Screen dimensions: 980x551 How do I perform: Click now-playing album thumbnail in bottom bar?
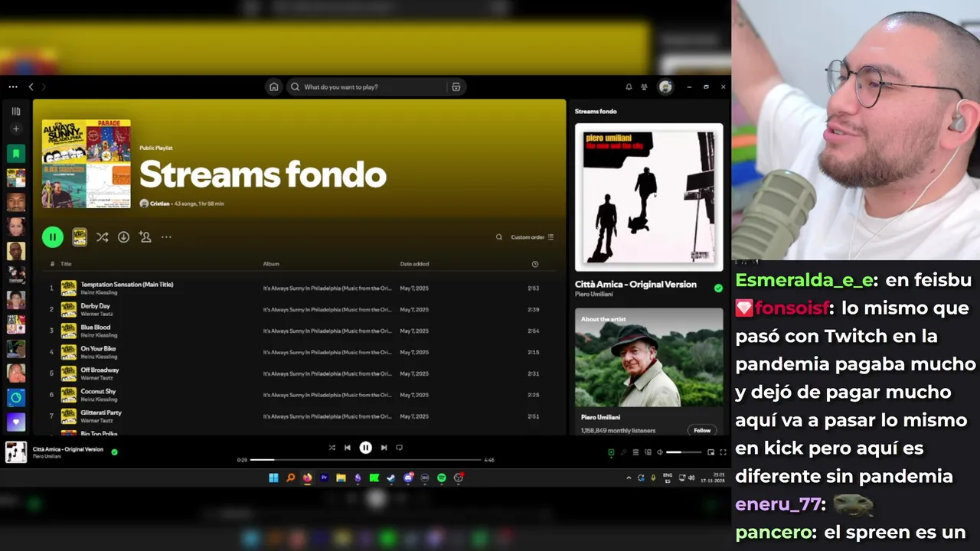[16, 452]
